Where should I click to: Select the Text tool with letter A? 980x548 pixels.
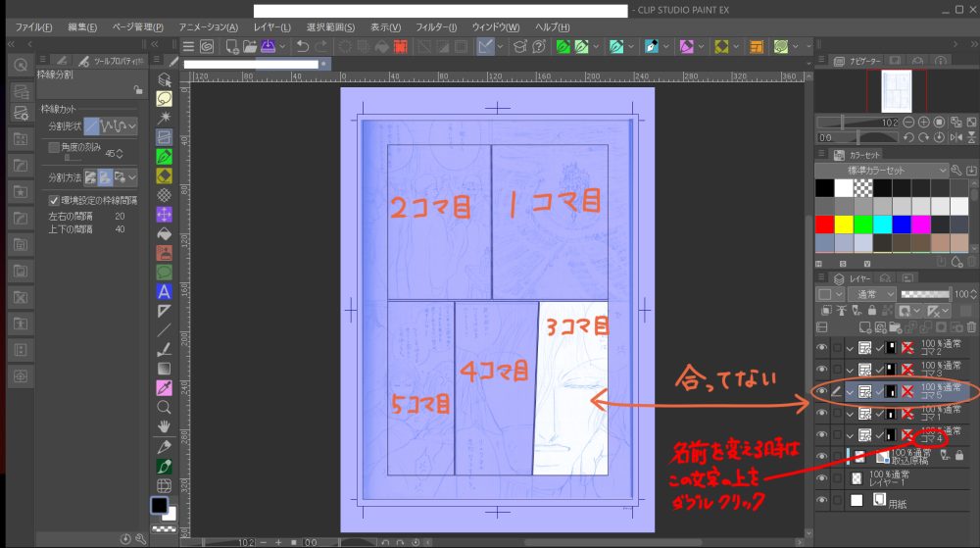164,292
